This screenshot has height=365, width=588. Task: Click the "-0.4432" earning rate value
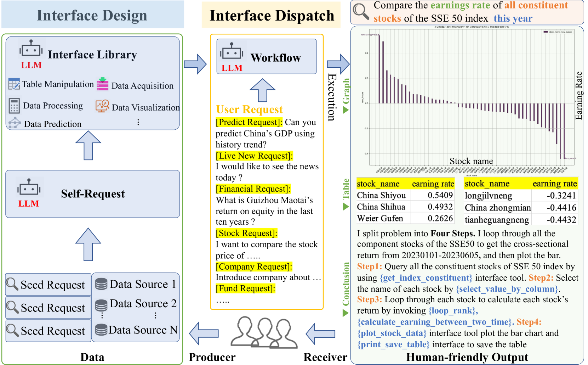pyautogui.click(x=561, y=220)
